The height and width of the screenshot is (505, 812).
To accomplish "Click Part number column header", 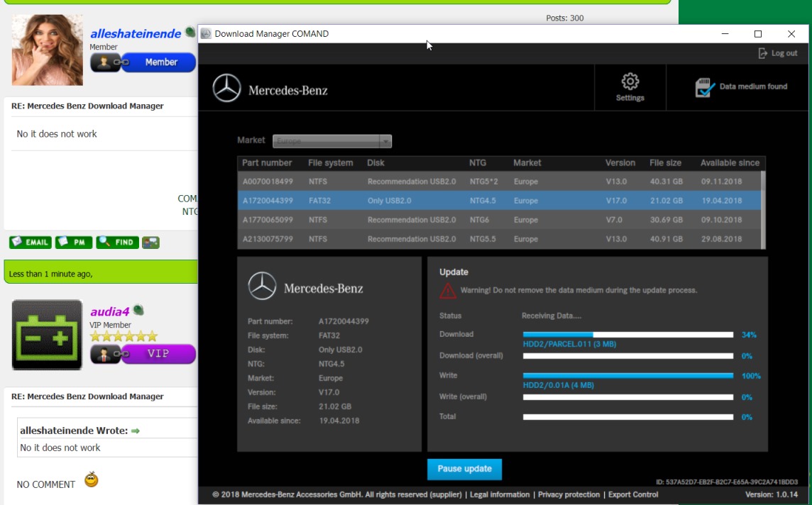I will click(x=267, y=162).
